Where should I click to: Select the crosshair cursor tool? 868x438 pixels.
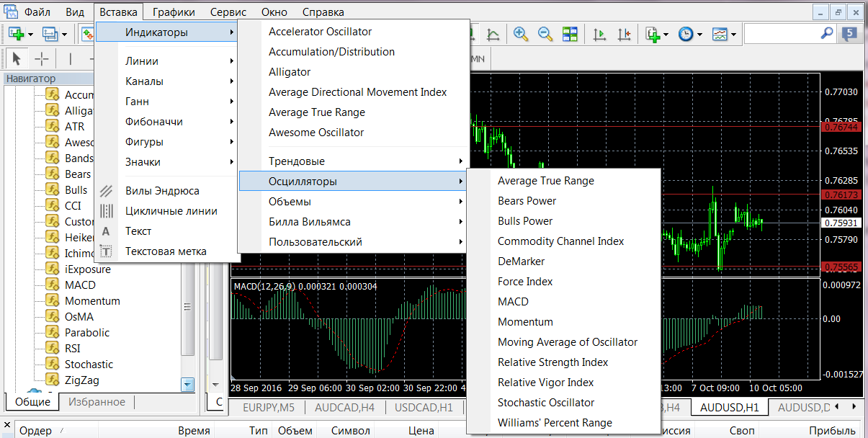point(42,59)
